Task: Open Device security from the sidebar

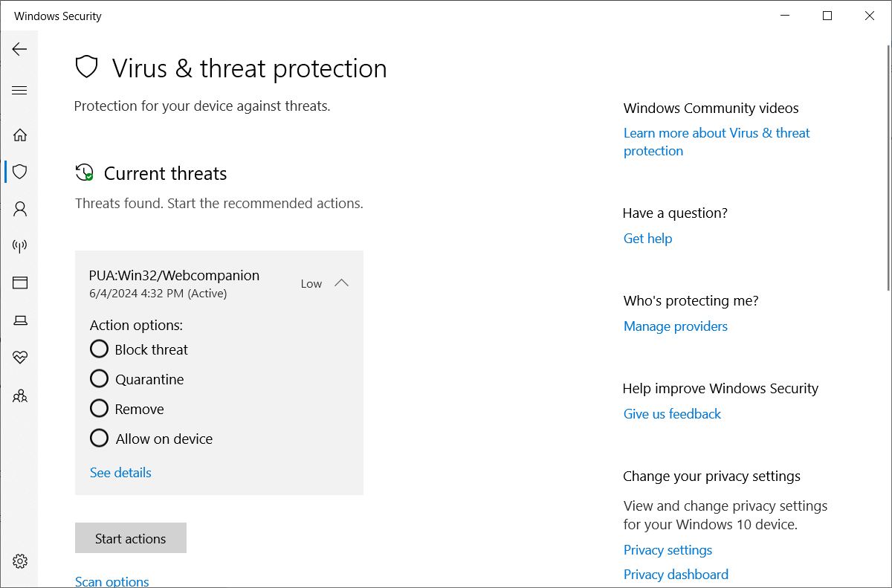Action: coord(20,320)
